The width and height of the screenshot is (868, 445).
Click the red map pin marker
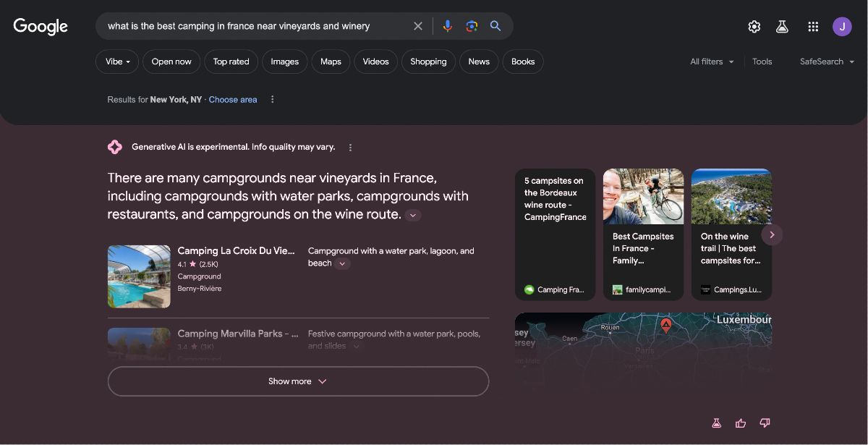coord(666,325)
